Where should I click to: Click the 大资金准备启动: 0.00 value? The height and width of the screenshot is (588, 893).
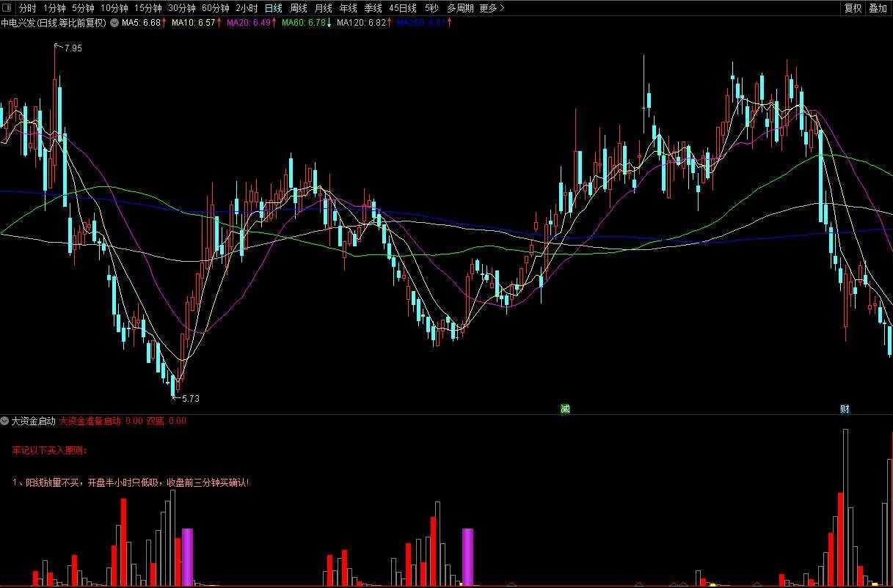point(101,421)
